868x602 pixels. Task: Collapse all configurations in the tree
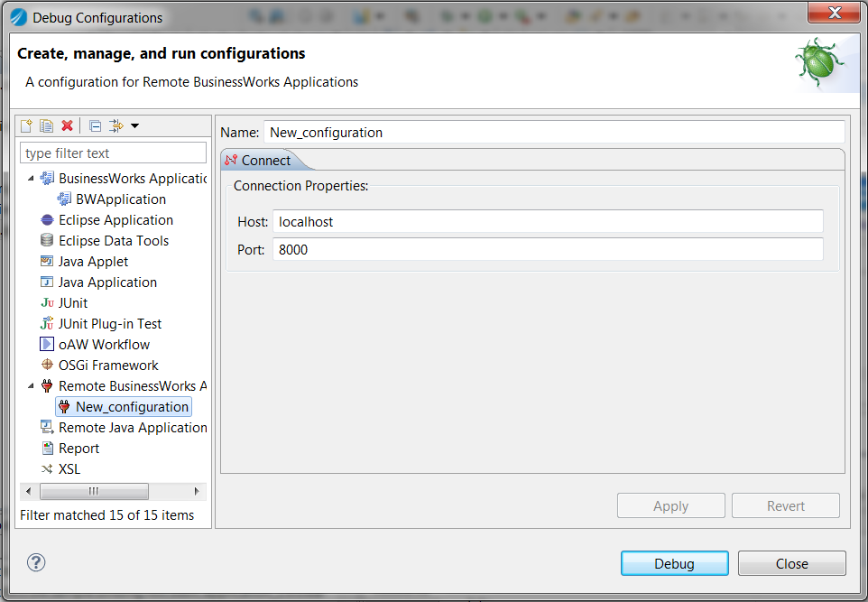96,126
